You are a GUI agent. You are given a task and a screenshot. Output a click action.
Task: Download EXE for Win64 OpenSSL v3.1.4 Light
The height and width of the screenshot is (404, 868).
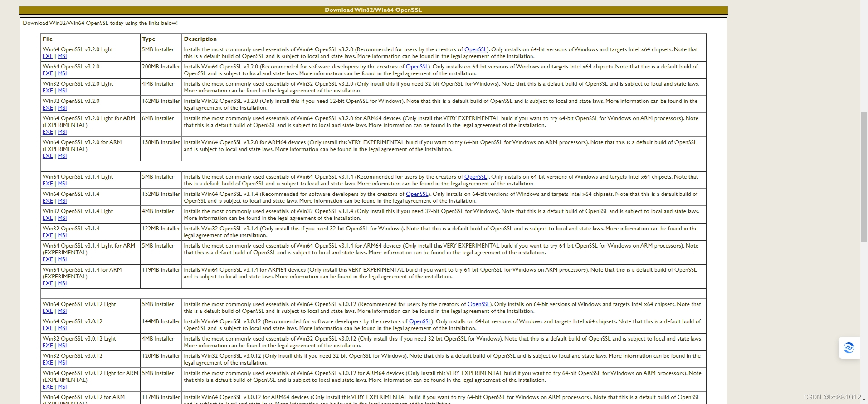coord(48,184)
